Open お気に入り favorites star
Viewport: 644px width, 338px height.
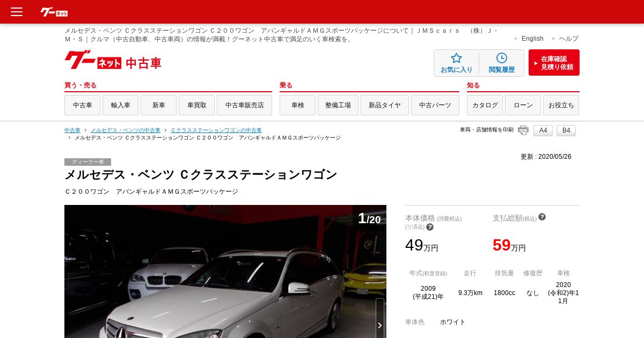457,63
